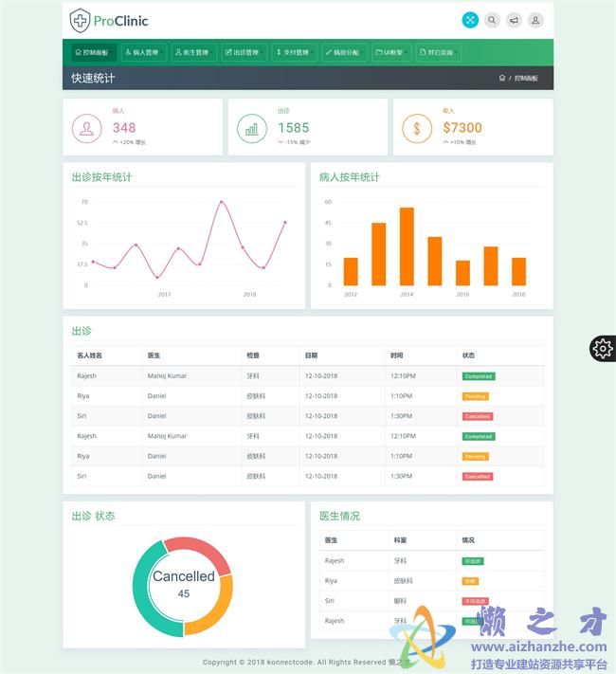The width and height of the screenshot is (616, 674).
Task: Click the home icon in the breadcrumb
Action: [x=502, y=79]
